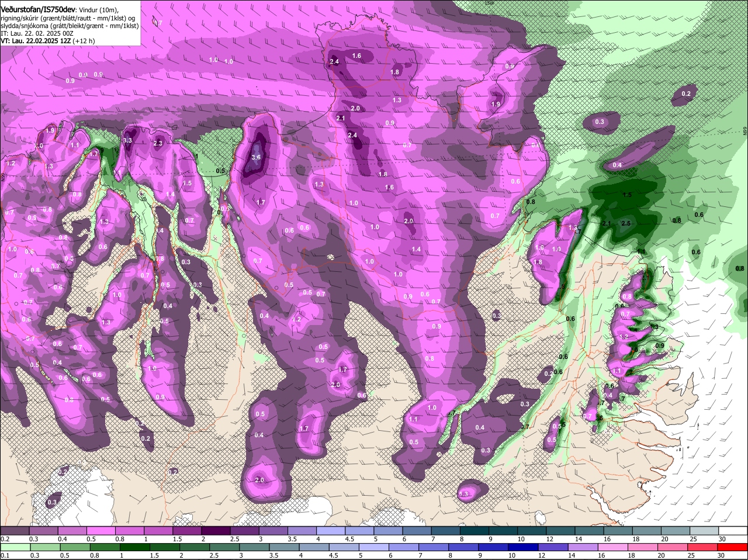Pick the snow legend swatch between 12 and 14

click(560, 530)
